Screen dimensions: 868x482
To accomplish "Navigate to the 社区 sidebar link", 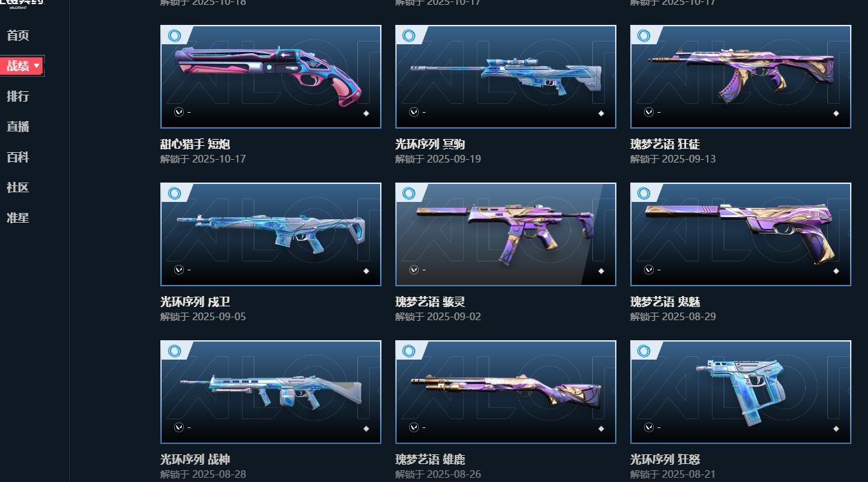I will [18, 187].
